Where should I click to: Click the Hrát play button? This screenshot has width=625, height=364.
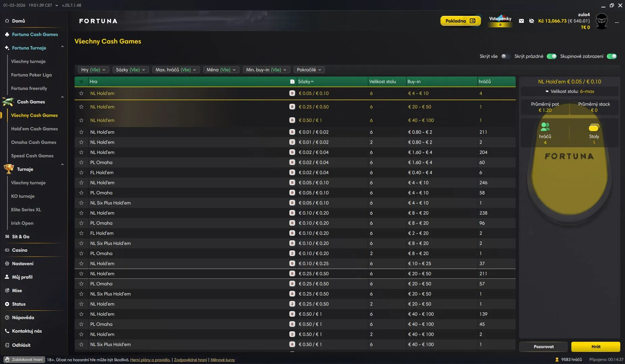pos(596,346)
